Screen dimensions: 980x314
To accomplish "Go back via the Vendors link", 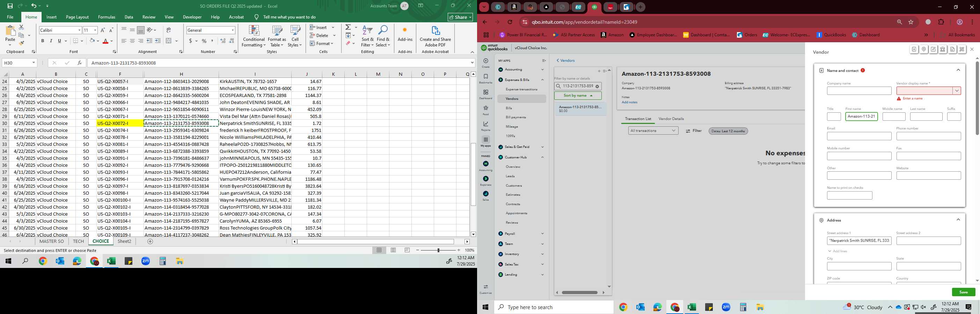I will (566, 60).
